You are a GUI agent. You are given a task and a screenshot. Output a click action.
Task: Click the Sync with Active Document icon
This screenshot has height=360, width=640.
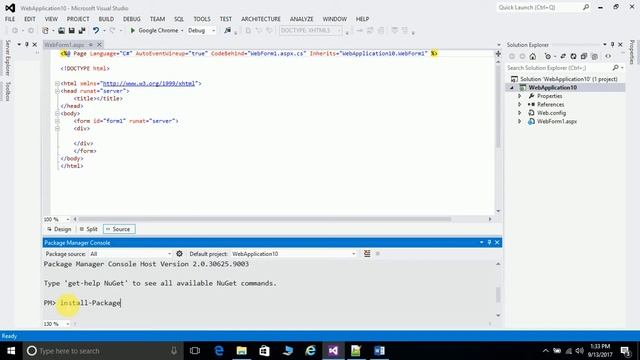click(x=563, y=56)
